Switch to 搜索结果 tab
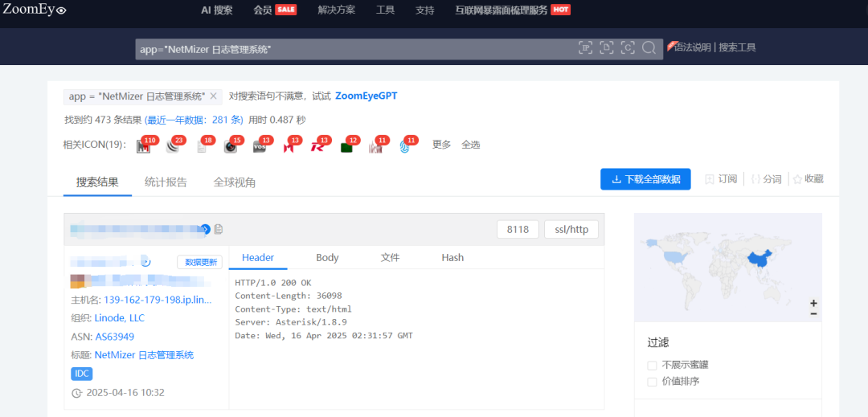This screenshot has width=868, height=417. pyautogui.click(x=97, y=182)
